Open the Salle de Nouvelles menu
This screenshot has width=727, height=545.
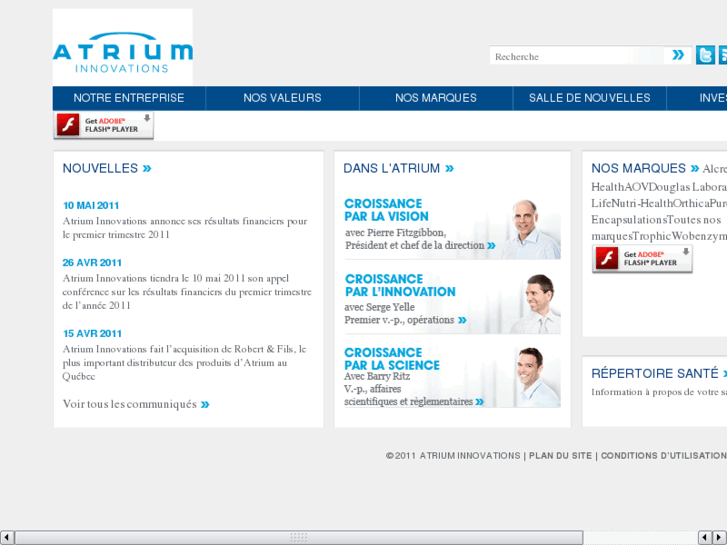589,98
